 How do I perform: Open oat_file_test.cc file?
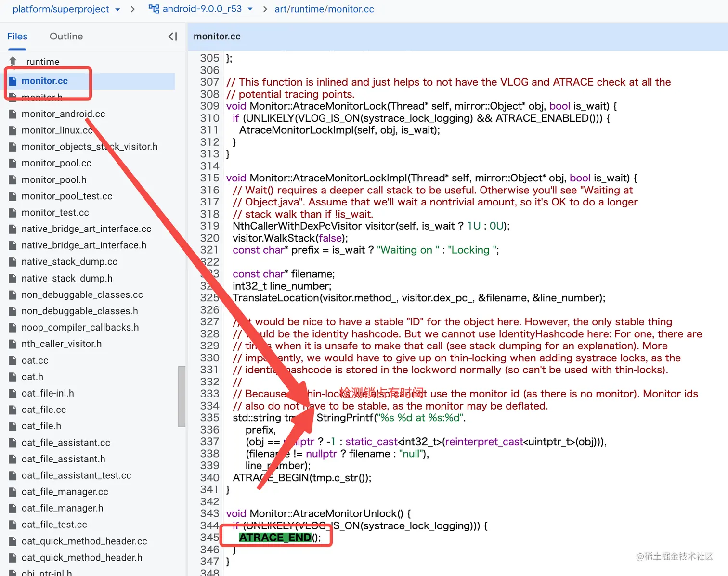pos(54,525)
